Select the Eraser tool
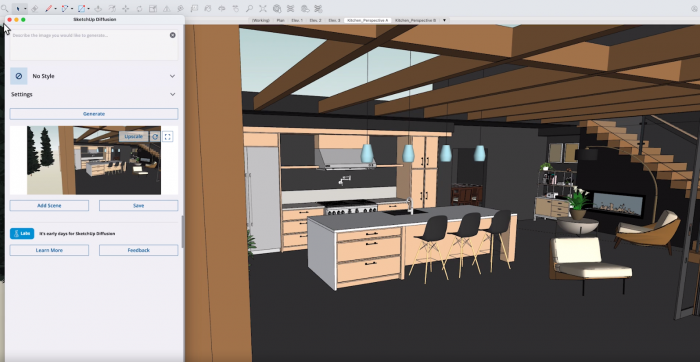700x362 pixels. (34, 8)
